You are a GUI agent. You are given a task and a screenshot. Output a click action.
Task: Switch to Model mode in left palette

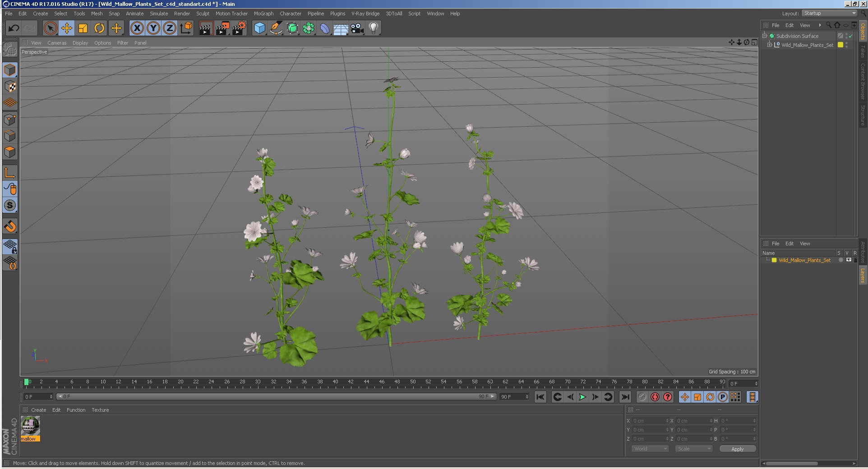pos(10,70)
